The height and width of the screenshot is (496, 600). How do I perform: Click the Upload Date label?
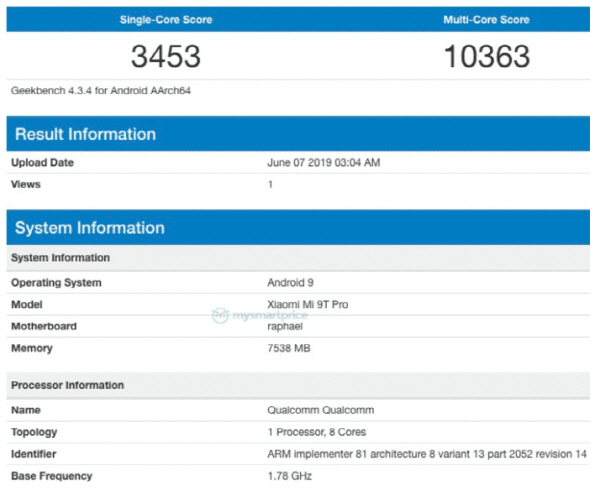tap(42, 163)
